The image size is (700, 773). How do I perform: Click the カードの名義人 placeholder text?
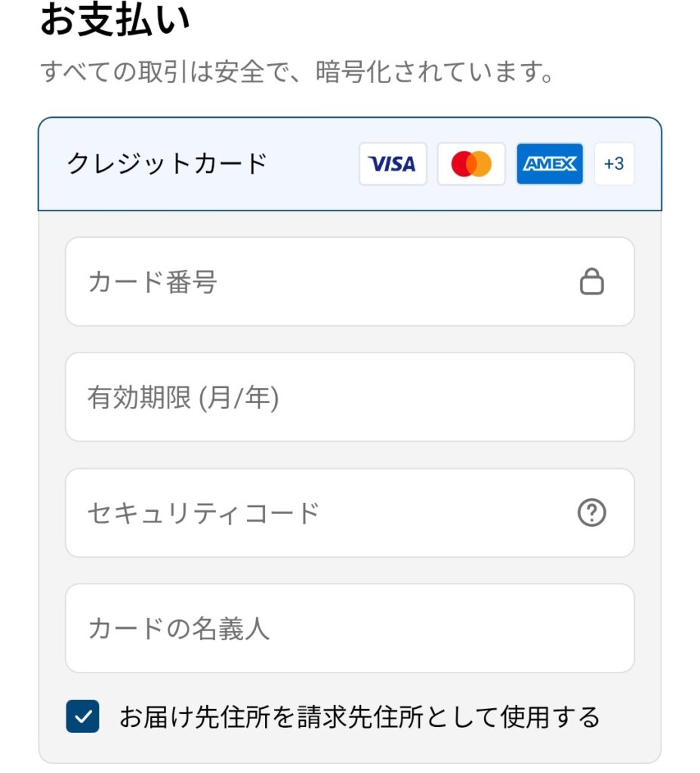pyautogui.click(x=178, y=628)
